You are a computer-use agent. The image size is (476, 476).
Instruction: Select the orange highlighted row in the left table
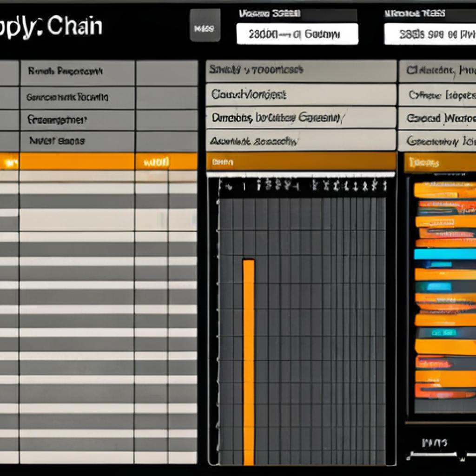[x=99, y=161]
